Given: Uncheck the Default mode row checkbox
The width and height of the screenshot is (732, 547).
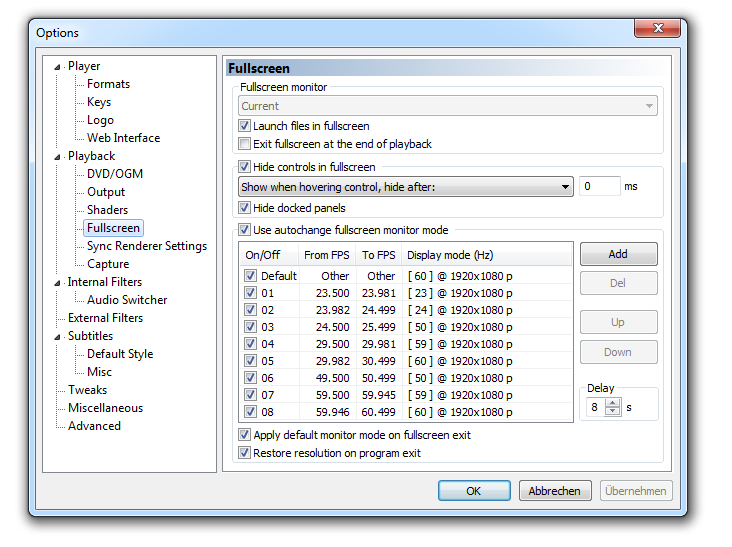Looking at the screenshot, I should click(250, 276).
